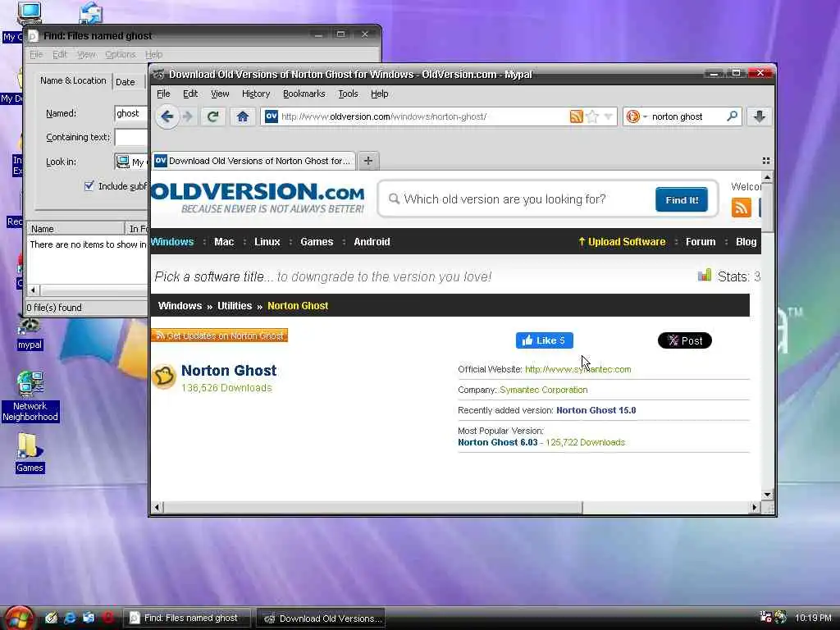Click the horizontal scrollbar thumb in browser
This screenshot has height=630, width=840.
[373, 507]
